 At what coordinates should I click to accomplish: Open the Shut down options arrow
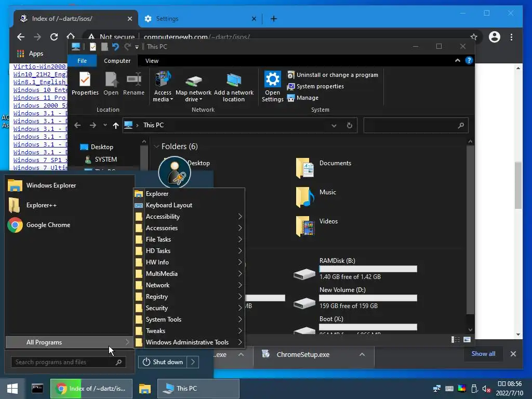click(193, 362)
